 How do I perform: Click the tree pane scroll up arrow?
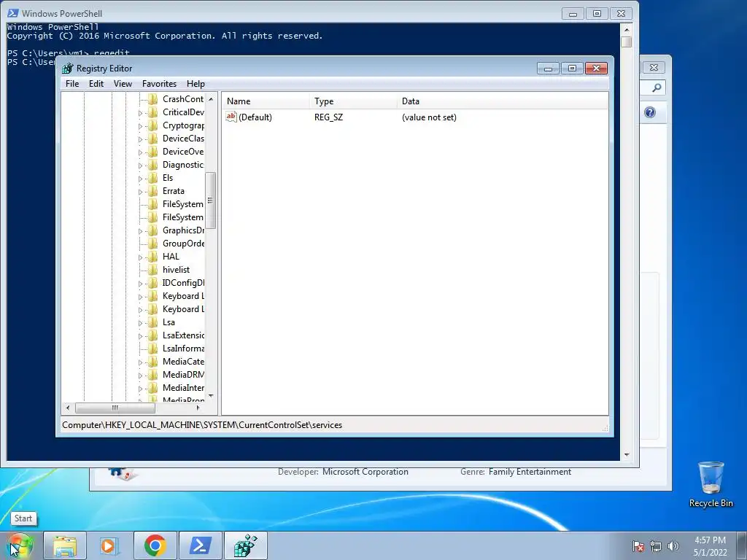(x=211, y=98)
